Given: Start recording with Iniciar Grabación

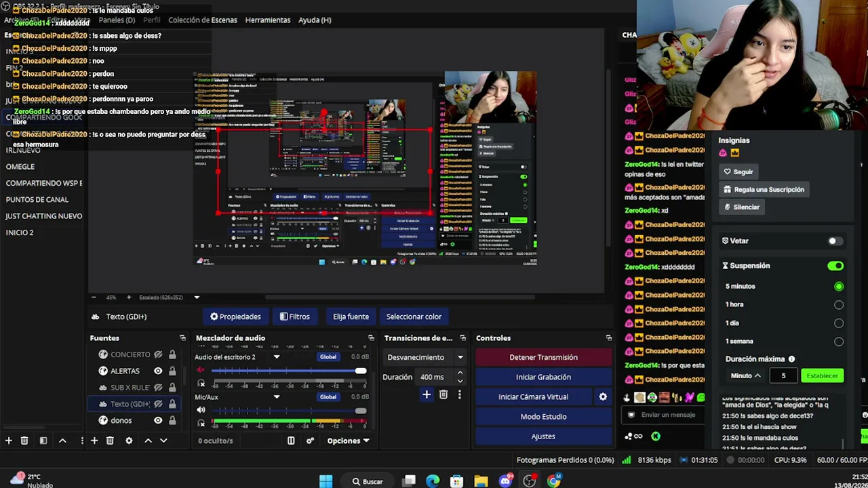Looking at the screenshot, I should click(x=543, y=377).
